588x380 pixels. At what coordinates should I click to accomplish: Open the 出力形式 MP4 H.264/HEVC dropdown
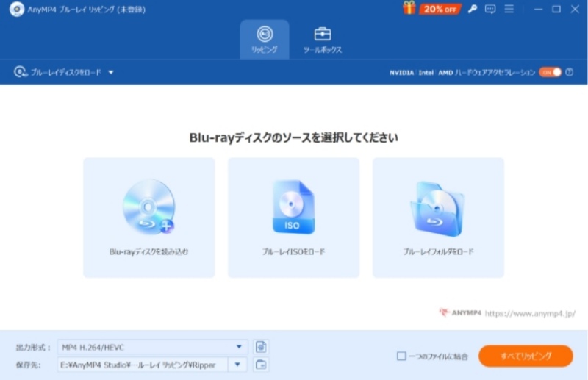[x=152, y=347]
